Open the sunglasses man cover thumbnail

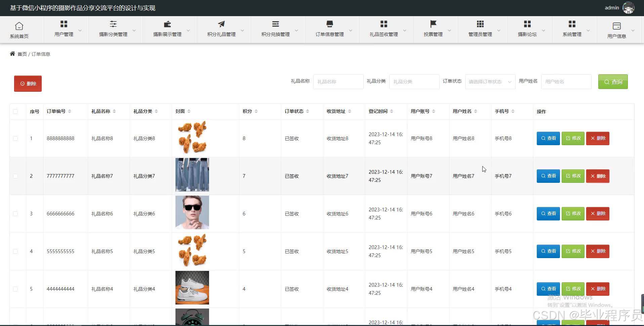point(192,212)
